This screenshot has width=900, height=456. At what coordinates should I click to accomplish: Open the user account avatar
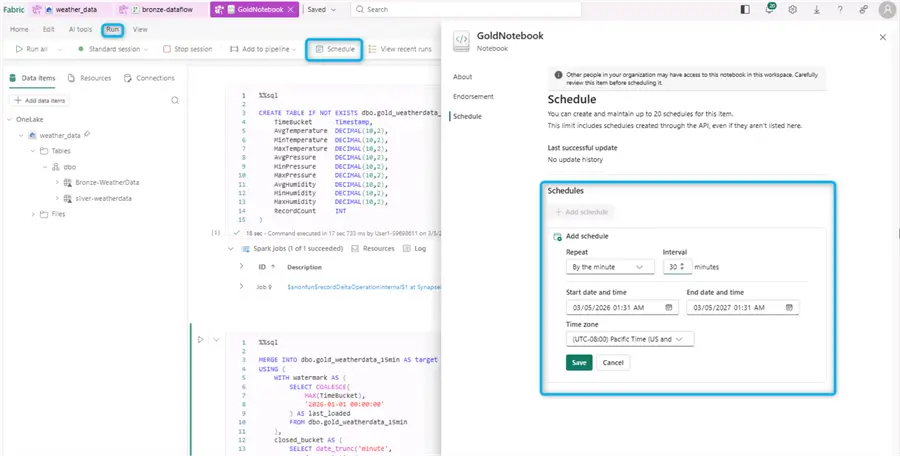(887, 9)
